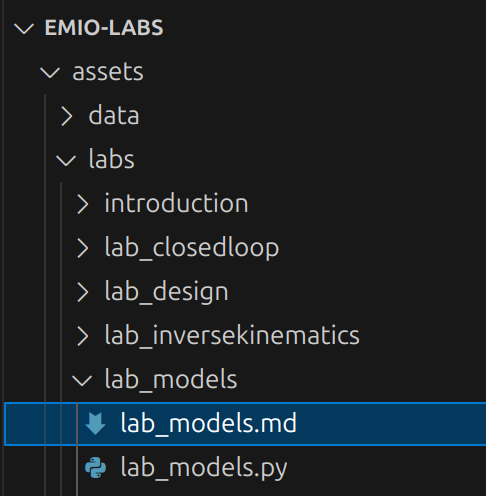This screenshot has width=486, height=496.
Task: Expand the introduction folder chevron
Action: (83, 204)
